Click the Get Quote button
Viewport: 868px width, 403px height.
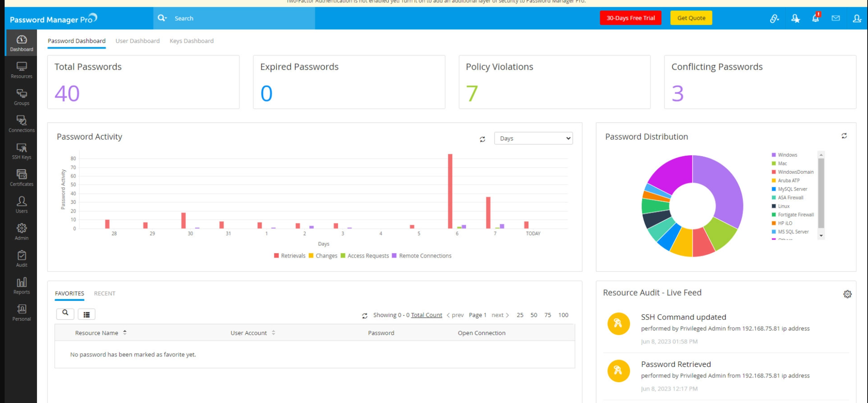click(x=691, y=18)
